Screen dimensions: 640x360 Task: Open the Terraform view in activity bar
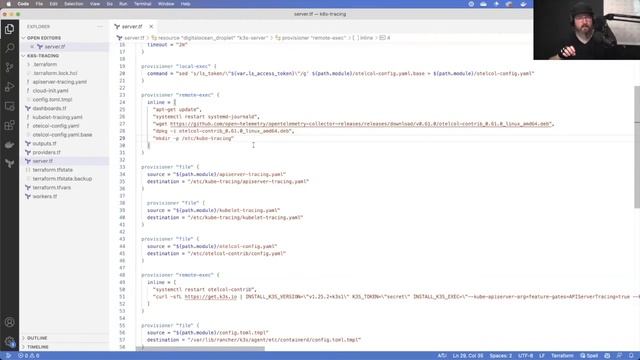tap(9, 164)
